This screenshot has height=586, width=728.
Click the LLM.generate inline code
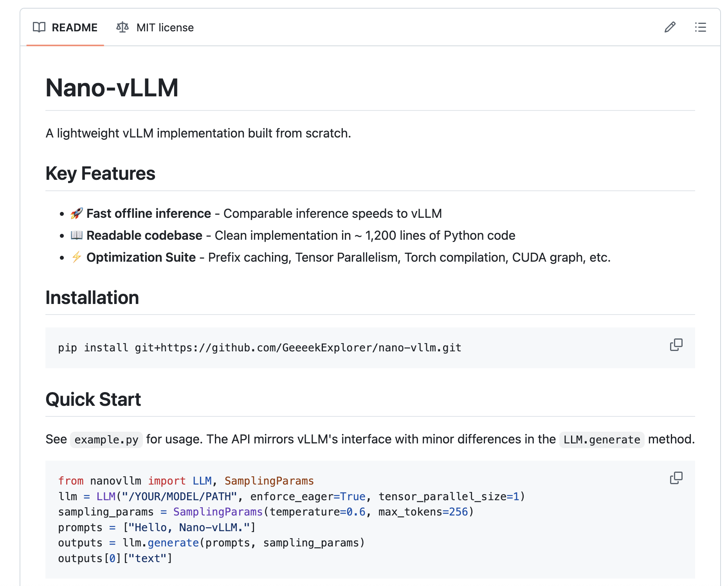pyautogui.click(x=602, y=440)
